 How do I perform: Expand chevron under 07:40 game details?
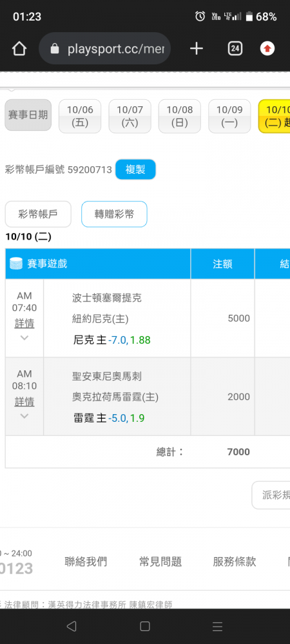[x=24, y=337]
